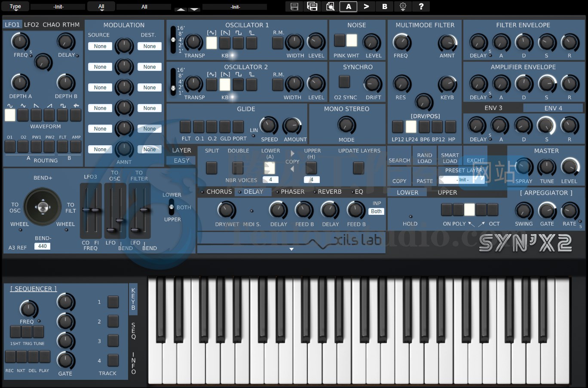Toggle the DOUBLE layer button
This screenshot has height=388, width=588.
click(238, 168)
